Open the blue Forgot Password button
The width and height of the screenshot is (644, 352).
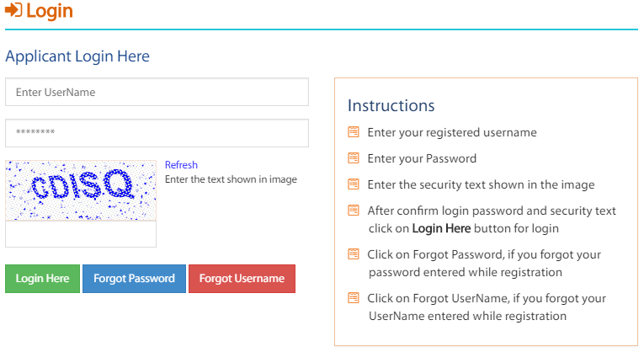tap(135, 279)
